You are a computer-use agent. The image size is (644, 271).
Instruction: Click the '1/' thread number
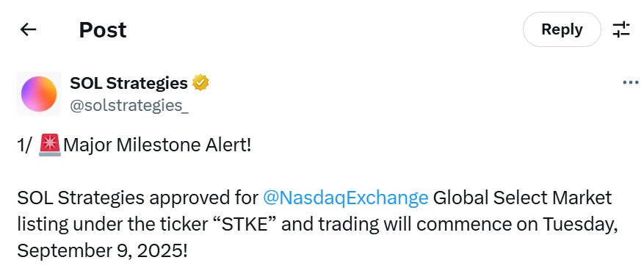point(24,145)
